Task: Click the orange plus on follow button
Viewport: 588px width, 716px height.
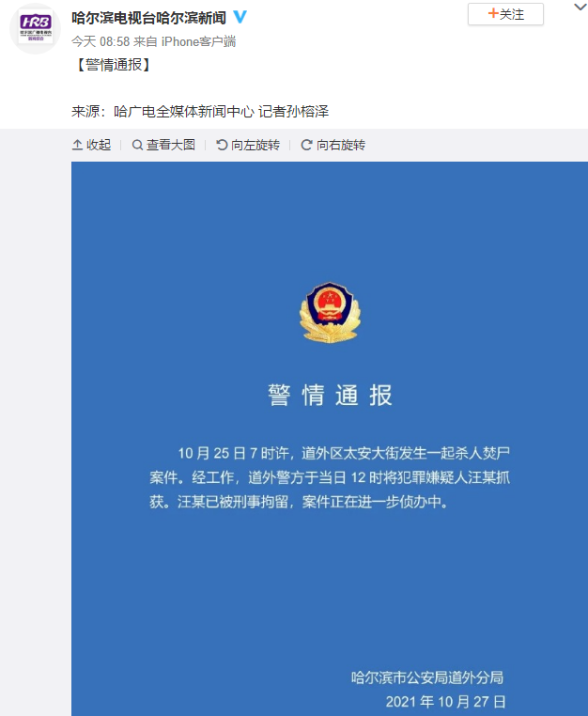Action: [x=492, y=14]
